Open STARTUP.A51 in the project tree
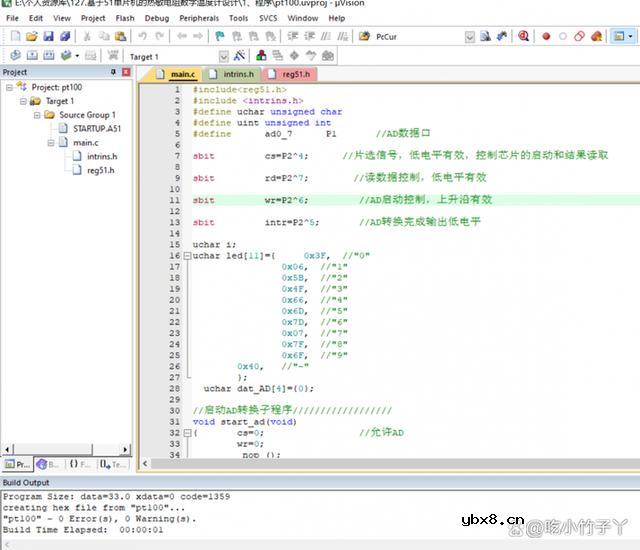Screen dimensions: 640x550 [x=96, y=129]
